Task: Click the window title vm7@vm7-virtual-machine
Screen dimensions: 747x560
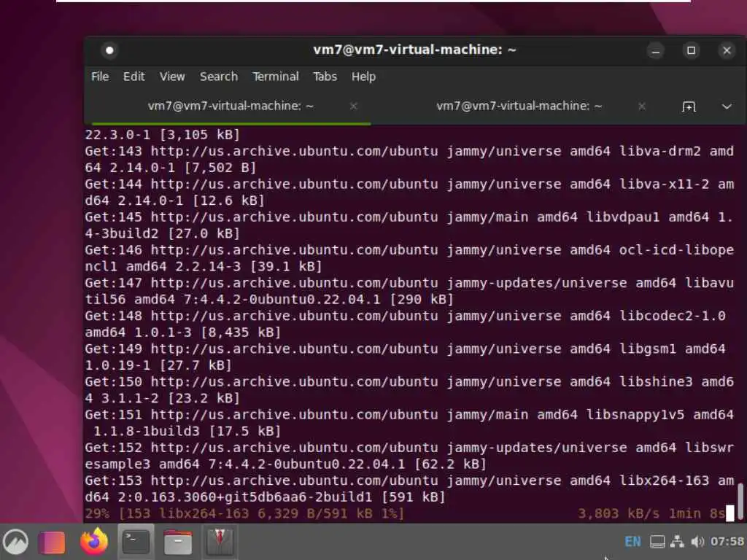Action: tap(414, 50)
